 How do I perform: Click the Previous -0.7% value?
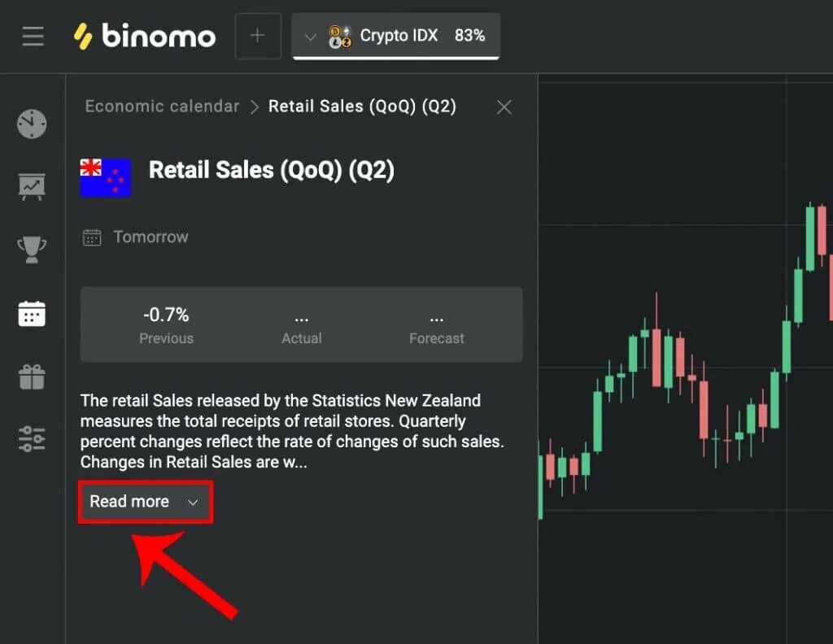166,315
